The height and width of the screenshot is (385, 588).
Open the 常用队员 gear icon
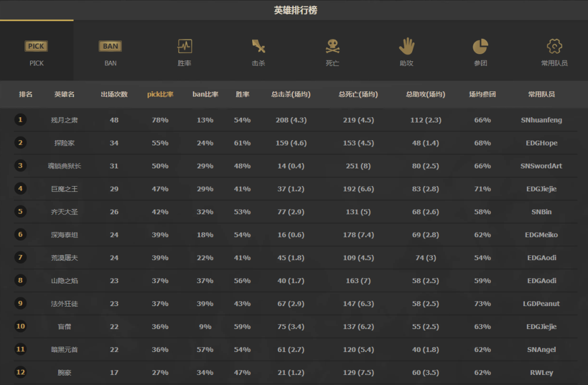pyautogui.click(x=554, y=46)
